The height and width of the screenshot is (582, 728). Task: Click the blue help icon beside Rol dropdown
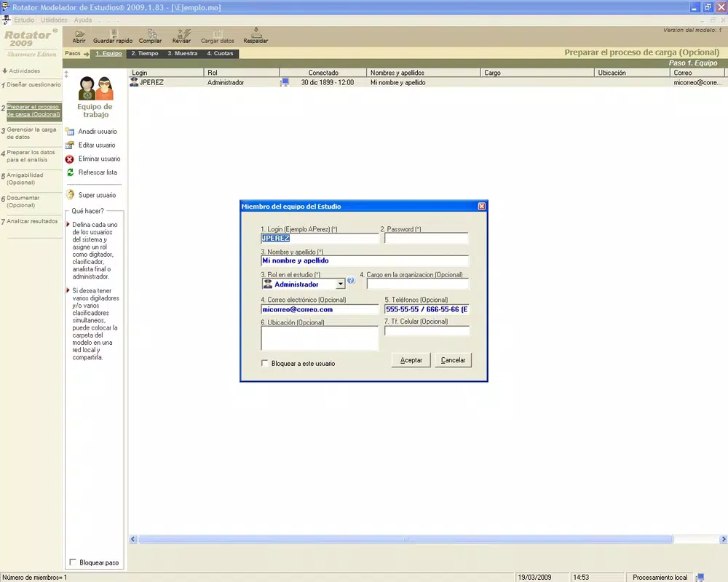tap(351, 280)
